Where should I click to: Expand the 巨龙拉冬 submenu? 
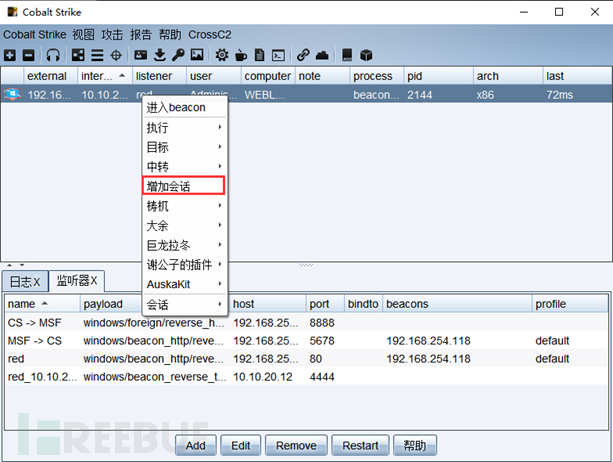pos(185,245)
